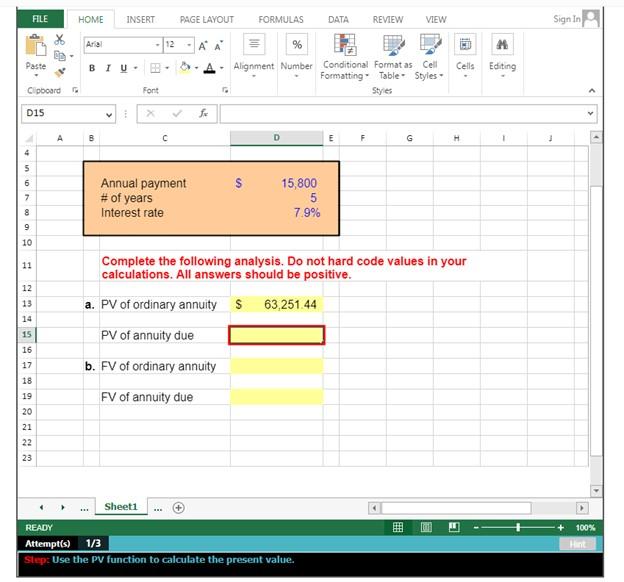Copy selection with the Copy icon
This screenshot has height=582, width=624.
[x=60, y=56]
